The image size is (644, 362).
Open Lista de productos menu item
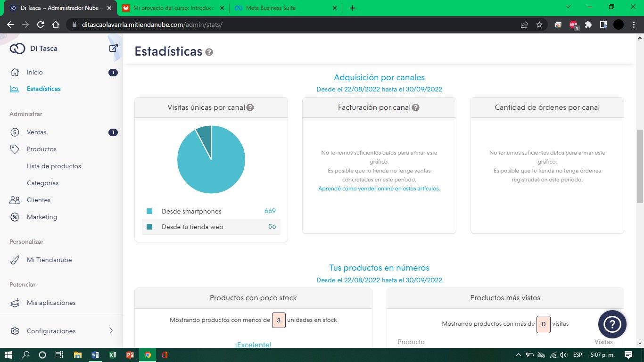(54, 166)
